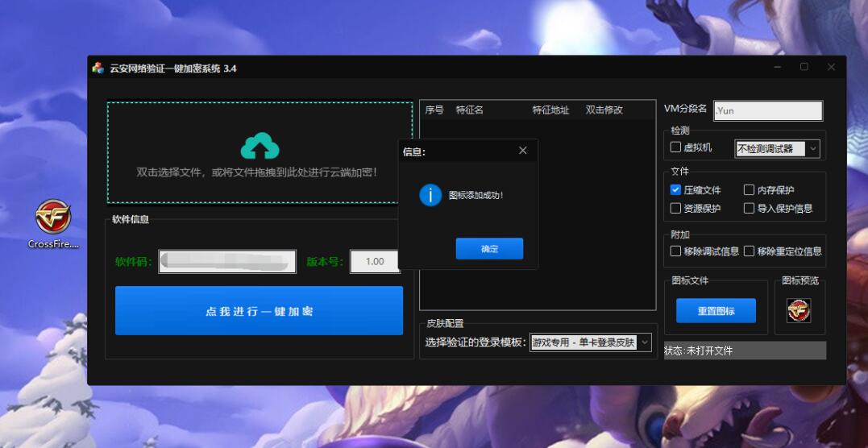Click the 特征名 column header
The image size is (868, 448).
click(470, 110)
